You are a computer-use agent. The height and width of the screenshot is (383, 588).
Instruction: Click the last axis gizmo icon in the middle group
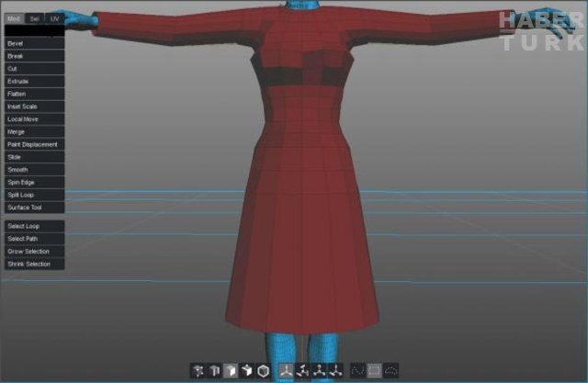tap(335, 370)
